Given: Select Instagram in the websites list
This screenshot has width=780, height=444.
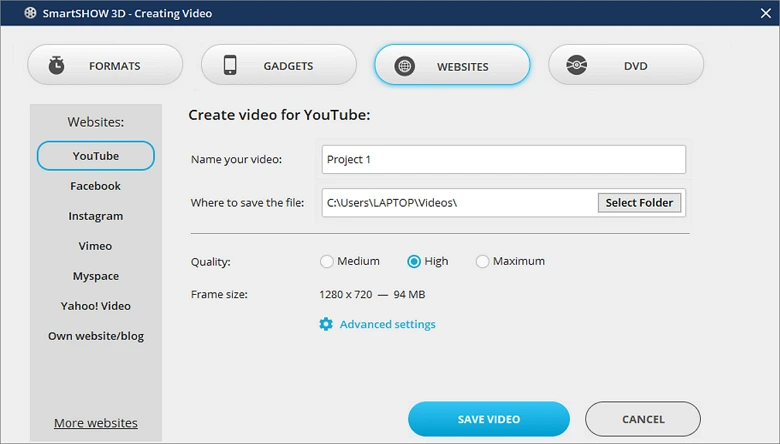Looking at the screenshot, I should click(96, 216).
